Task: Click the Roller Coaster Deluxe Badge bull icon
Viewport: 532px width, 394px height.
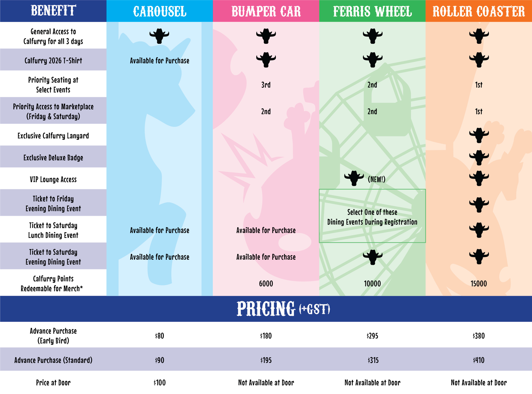Action: coord(479,157)
